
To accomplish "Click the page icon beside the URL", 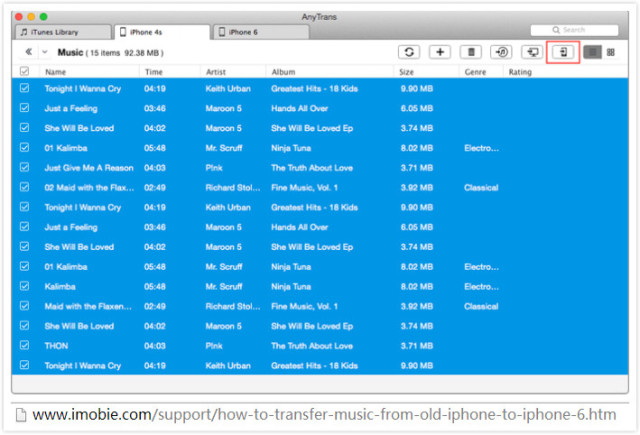I will pyautogui.click(x=21, y=415).
